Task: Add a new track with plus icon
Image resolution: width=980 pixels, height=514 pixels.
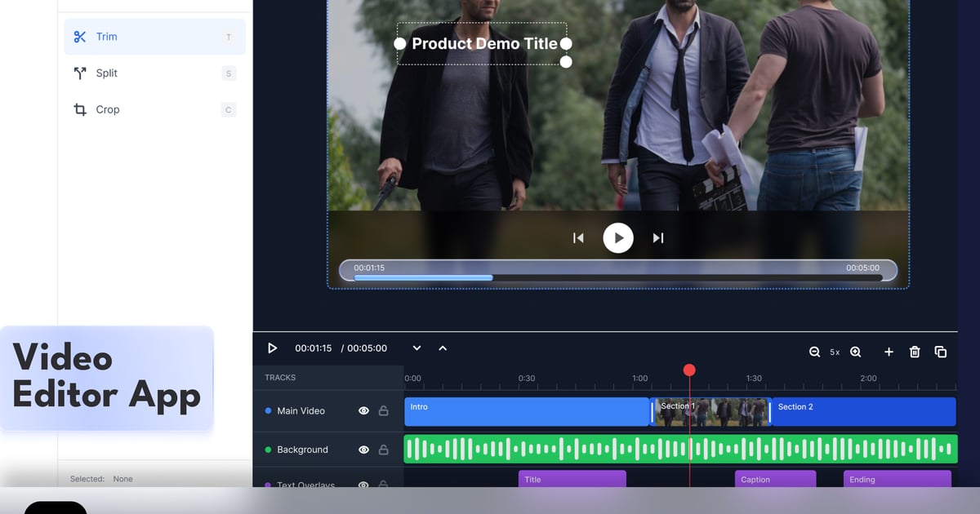Action: click(889, 352)
